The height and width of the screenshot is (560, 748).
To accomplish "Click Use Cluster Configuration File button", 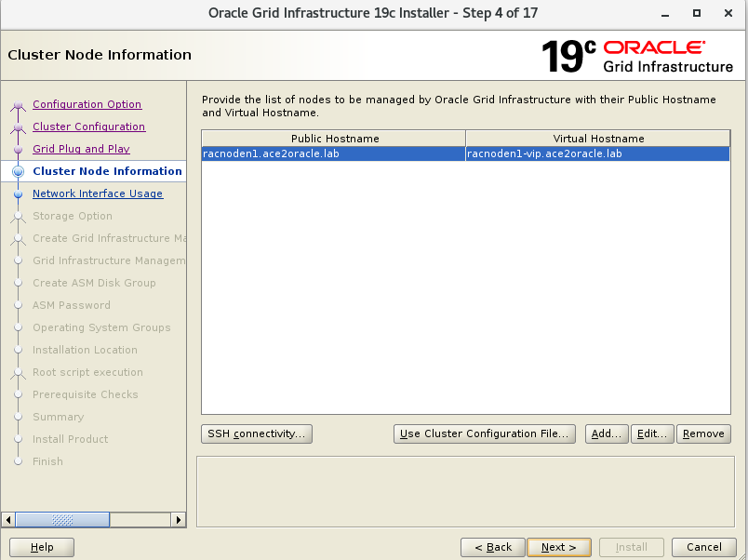I will pos(484,433).
